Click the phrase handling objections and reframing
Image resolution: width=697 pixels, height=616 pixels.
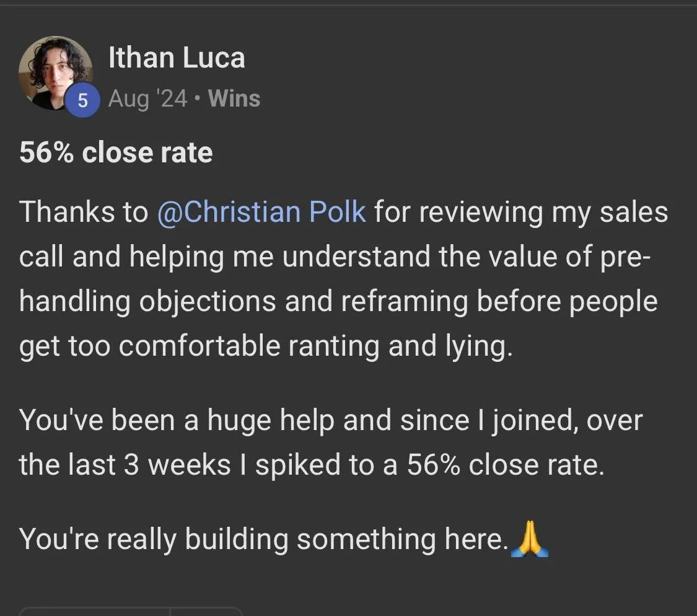(243, 302)
